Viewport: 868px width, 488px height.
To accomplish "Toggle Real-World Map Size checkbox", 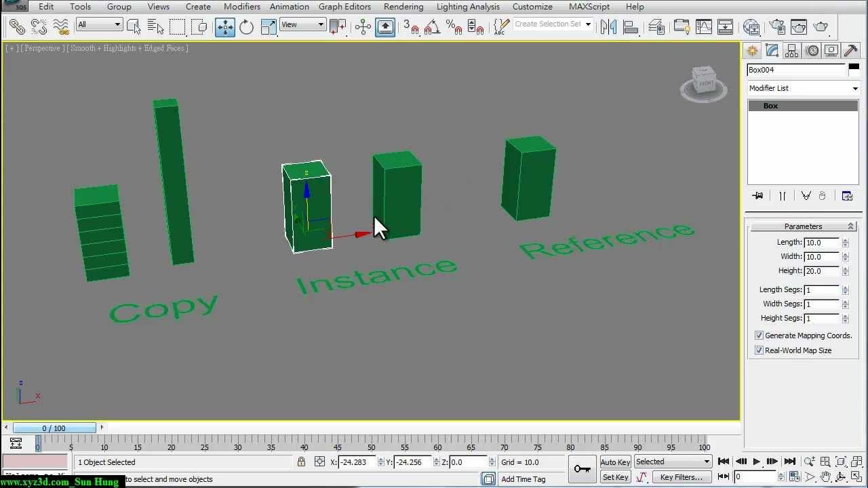I will pyautogui.click(x=759, y=350).
